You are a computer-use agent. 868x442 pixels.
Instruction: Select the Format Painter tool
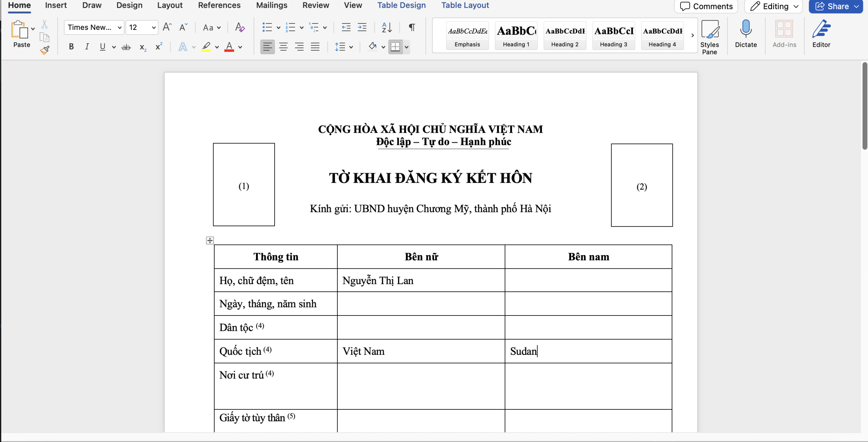[44, 50]
